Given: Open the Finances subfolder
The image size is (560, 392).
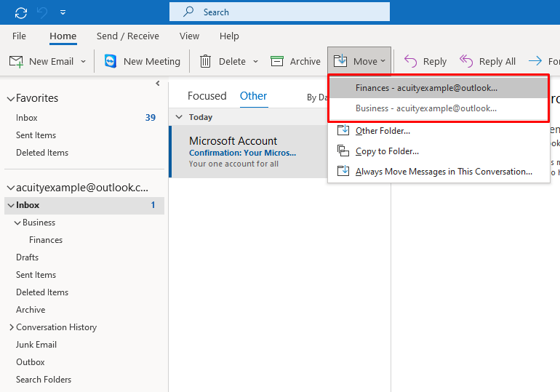Looking at the screenshot, I should coord(46,240).
